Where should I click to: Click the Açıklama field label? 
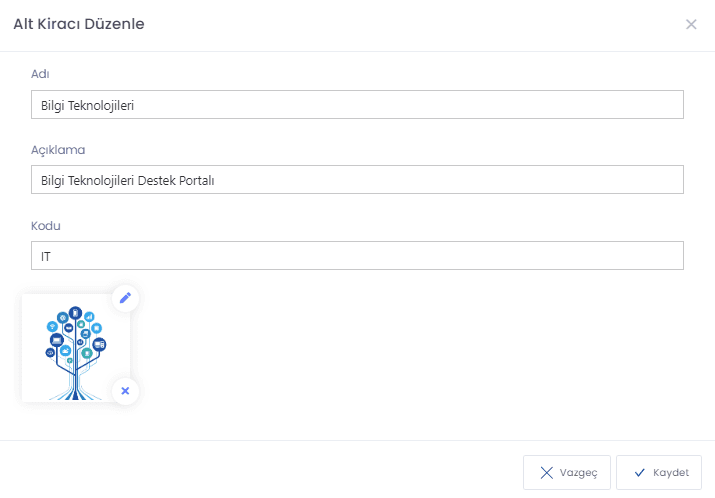(x=58, y=150)
